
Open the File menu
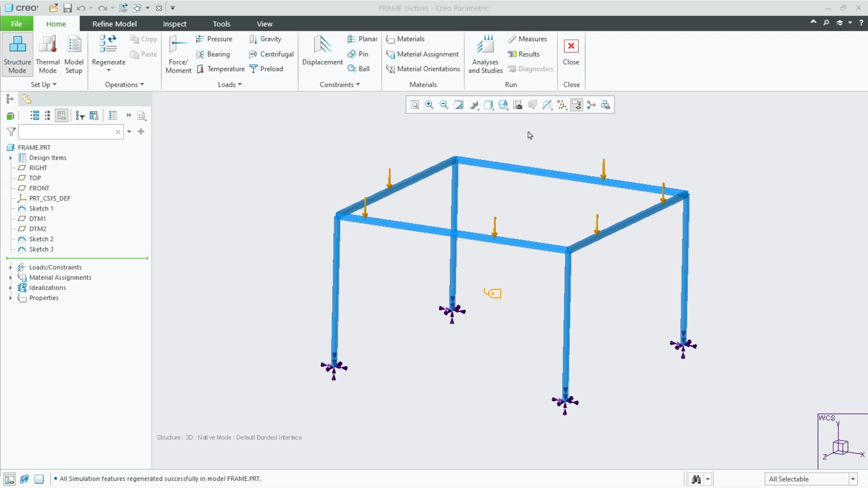(16, 23)
